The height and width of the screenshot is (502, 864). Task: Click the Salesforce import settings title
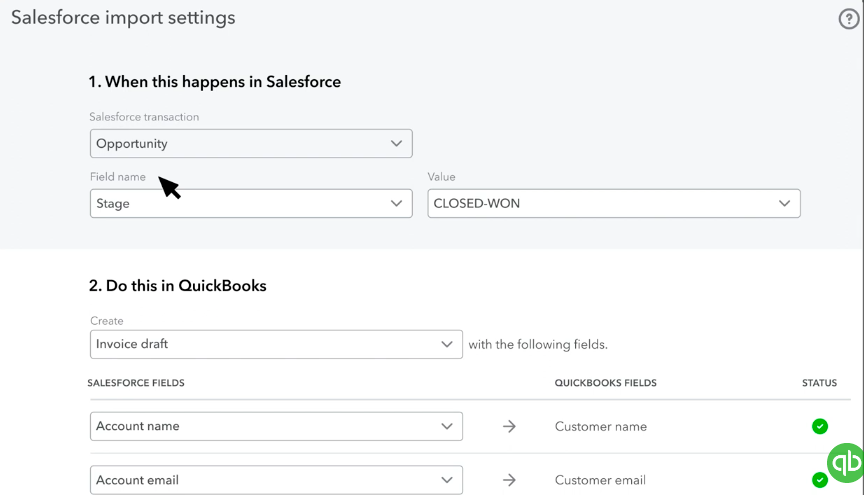[123, 18]
